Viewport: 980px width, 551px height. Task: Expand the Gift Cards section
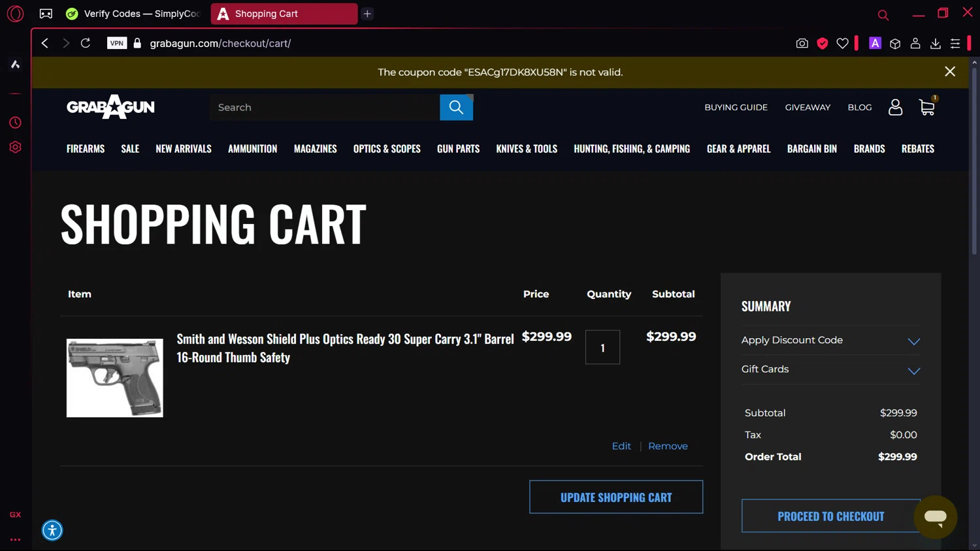click(x=831, y=370)
